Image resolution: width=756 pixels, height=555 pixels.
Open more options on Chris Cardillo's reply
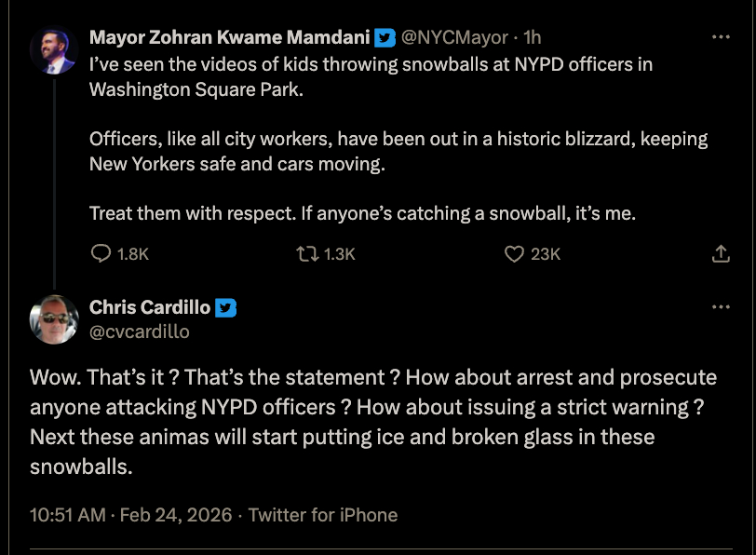click(721, 307)
